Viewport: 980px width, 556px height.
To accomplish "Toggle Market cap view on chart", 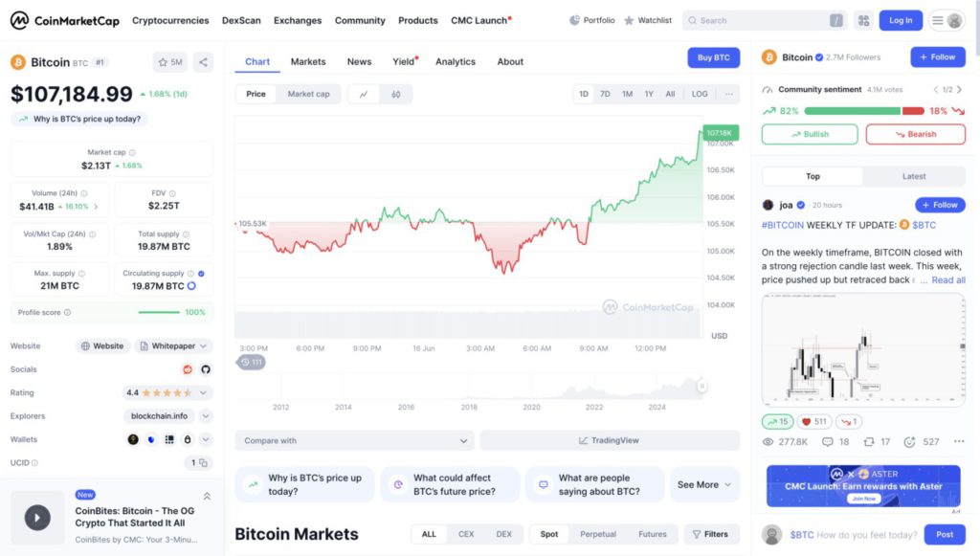I will click(x=309, y=94).
